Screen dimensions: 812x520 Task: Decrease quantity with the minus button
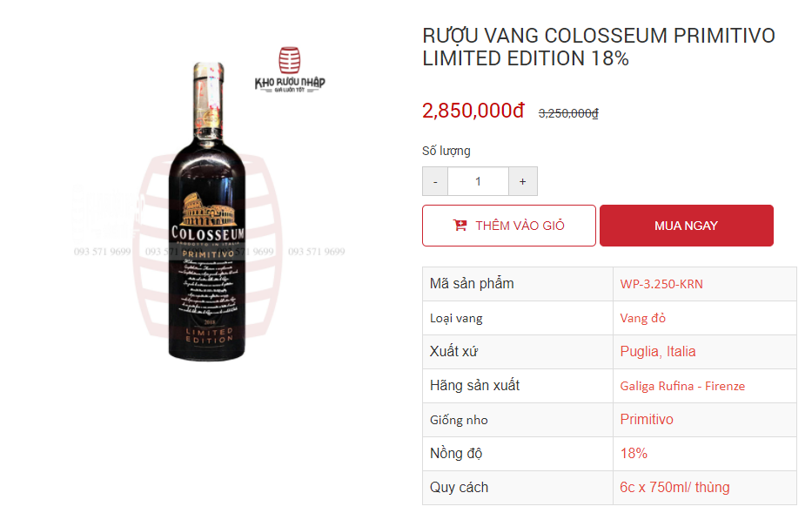(435, 181)
